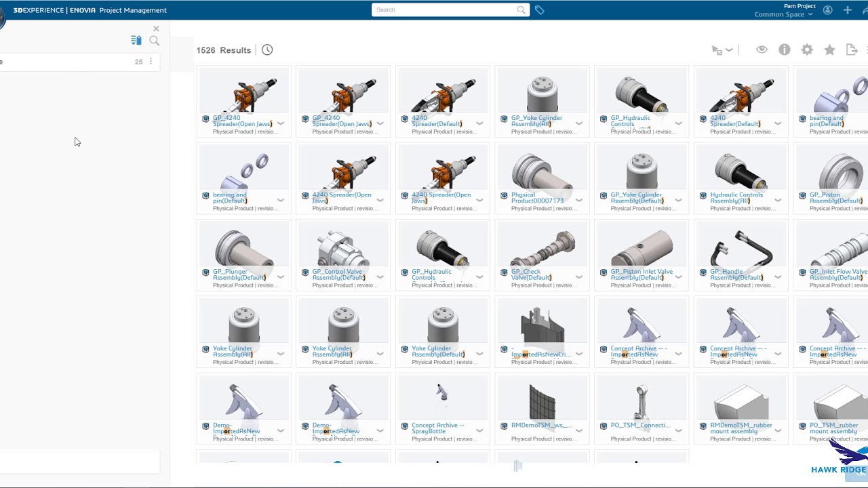Expand chevron on GP_Yoke Cylinder Assembly(All) card
This screenshot has height=488, width=868.
click(x=579, y=123)
